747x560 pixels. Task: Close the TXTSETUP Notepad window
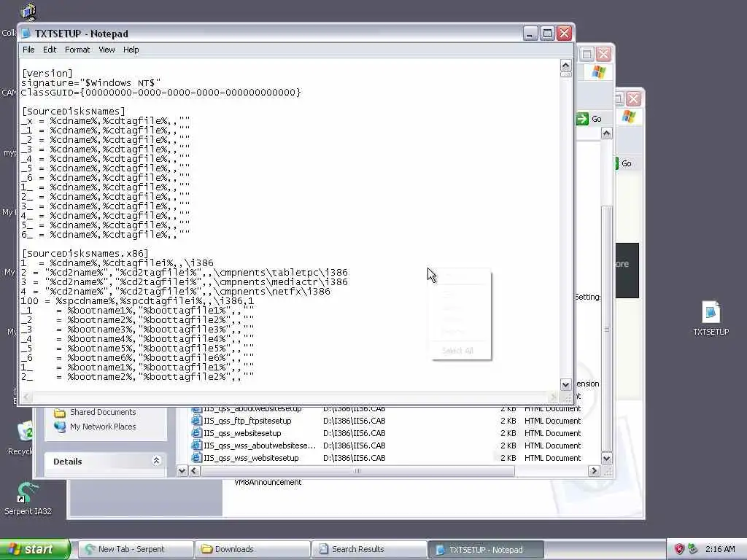coord(565,34)
